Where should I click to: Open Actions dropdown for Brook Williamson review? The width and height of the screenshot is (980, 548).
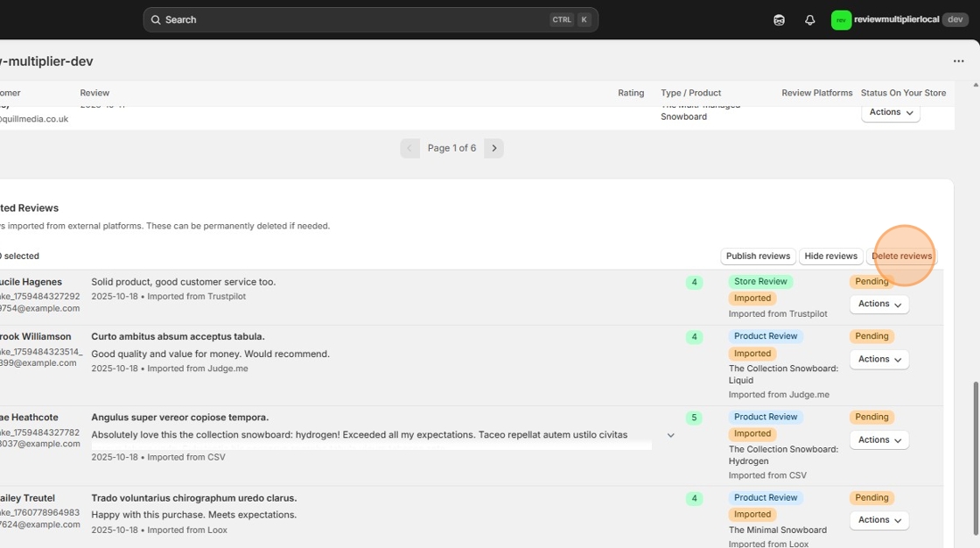click(x=878, y=359)
